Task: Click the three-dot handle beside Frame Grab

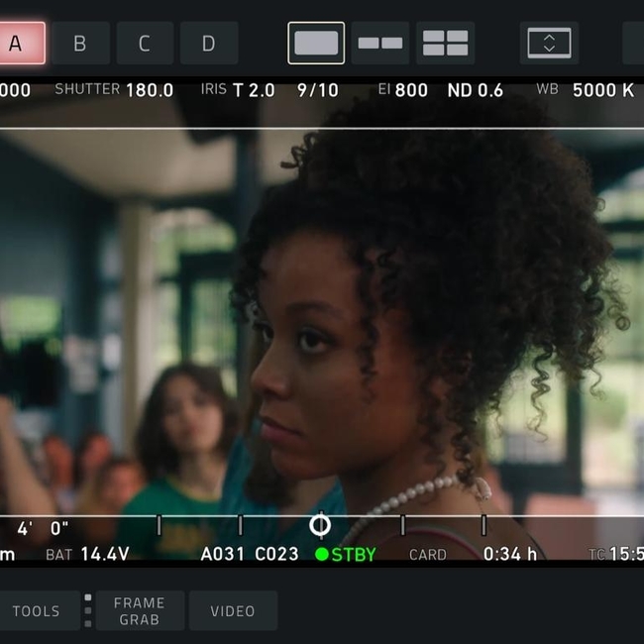Action: click(88, 610)
